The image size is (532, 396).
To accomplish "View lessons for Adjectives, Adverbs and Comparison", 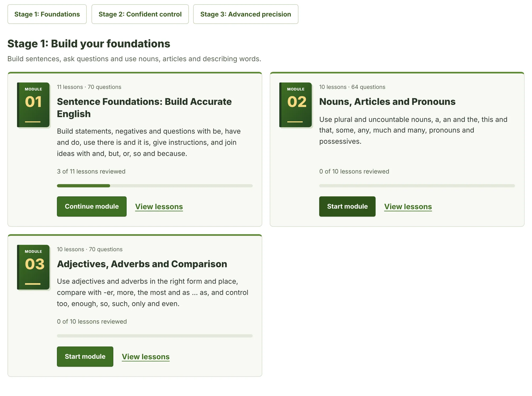I will 146,357.
